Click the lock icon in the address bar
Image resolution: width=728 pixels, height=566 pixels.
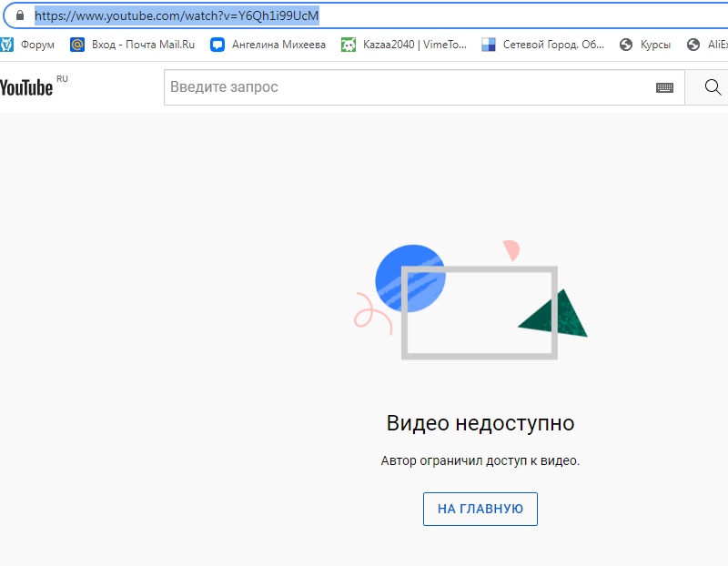(x=19, y=15)
